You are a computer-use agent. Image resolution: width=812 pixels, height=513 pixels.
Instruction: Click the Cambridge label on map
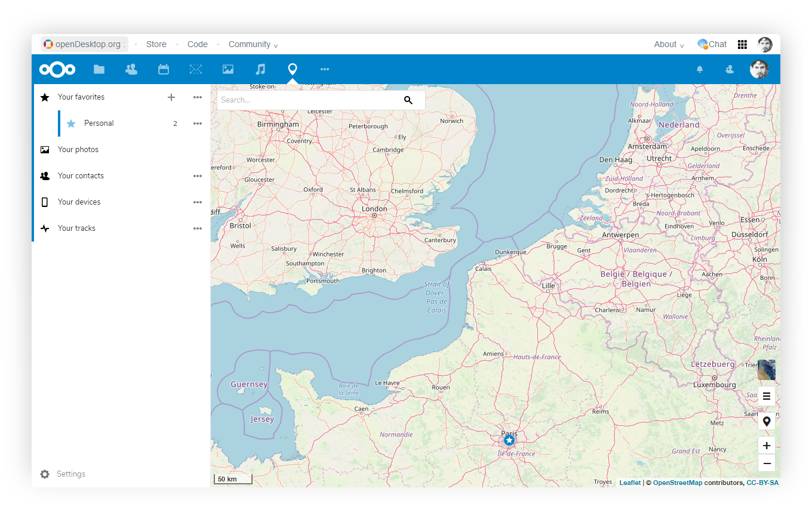coord(388,150)
